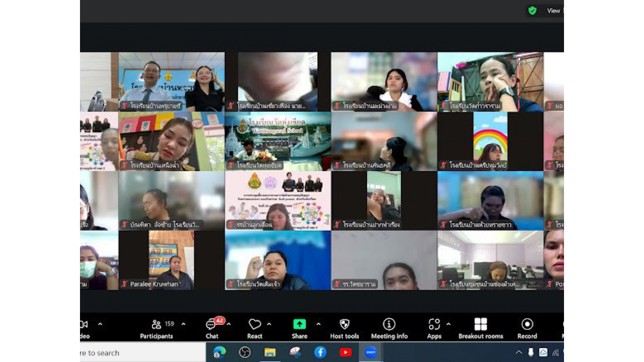644x362 pixels.
Task: Open YouTube from the Windows taskbar
Action: coord(346,352)
